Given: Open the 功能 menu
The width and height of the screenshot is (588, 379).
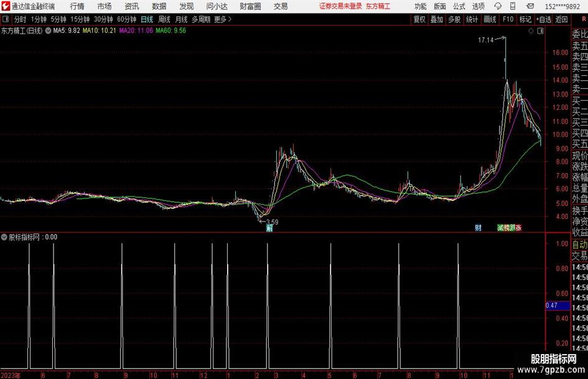Looking at the screenshot, I should tap(421, 6).
